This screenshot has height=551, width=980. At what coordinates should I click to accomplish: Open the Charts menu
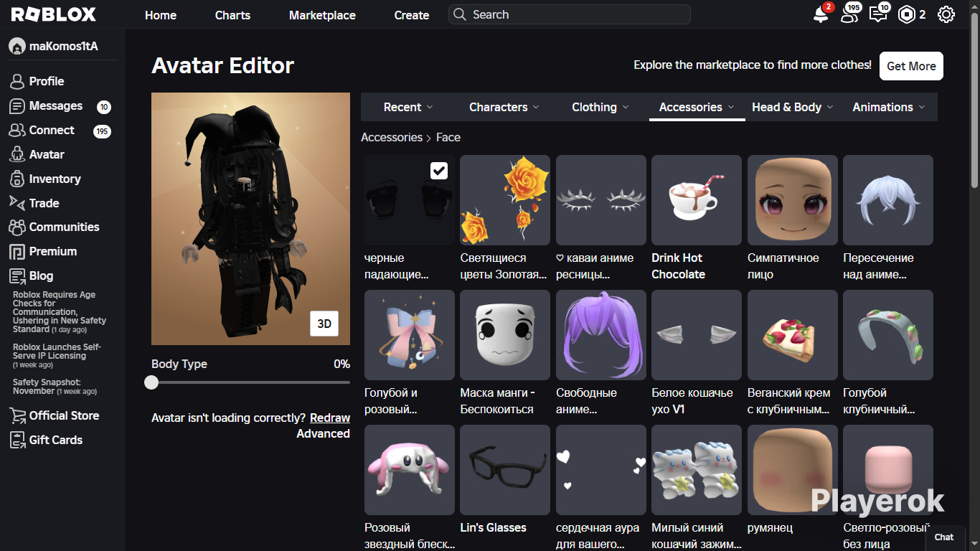tap(232, 15)
